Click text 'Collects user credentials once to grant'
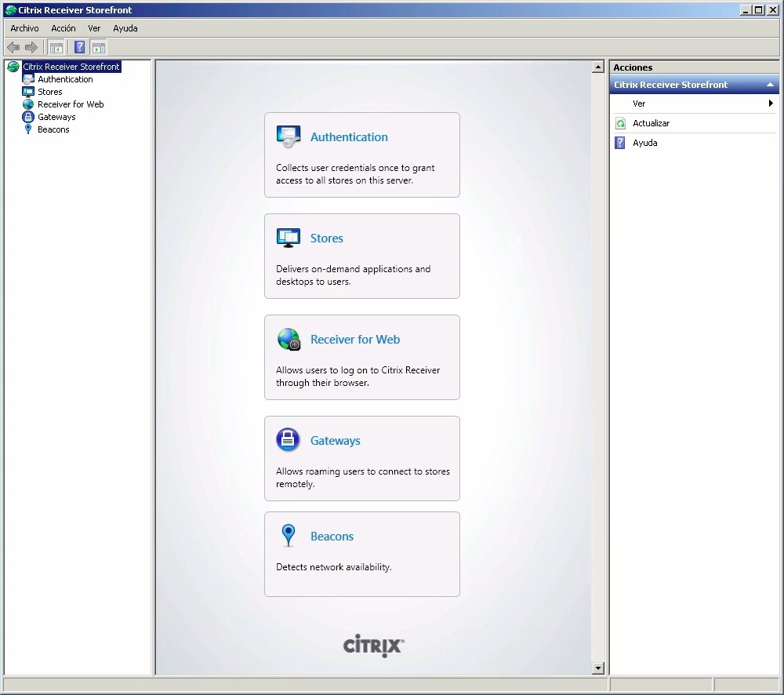This screenshot has height=695, width=784. tap(355, 168)
